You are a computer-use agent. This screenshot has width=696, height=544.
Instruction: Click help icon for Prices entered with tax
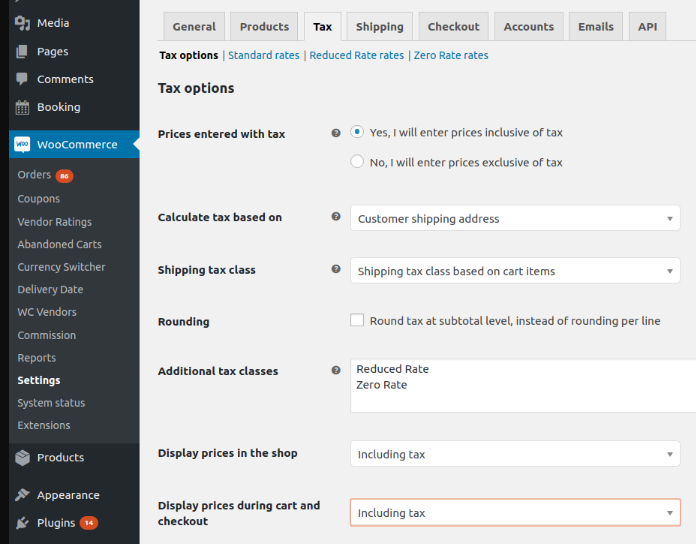tap(336, 133)
